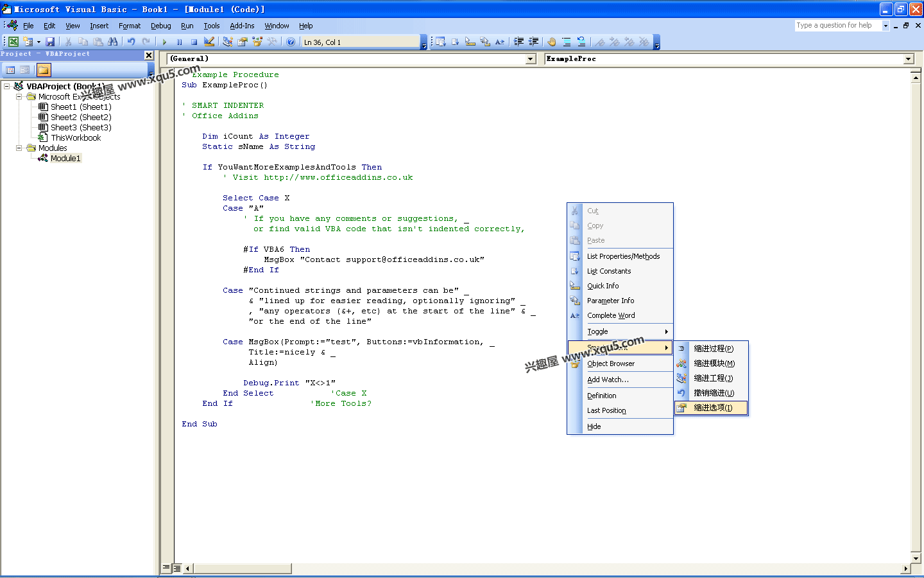Image resolution: width=924 pixels, height=578 pixels.
Task: Open the File menu
Action: coord(28,26)
